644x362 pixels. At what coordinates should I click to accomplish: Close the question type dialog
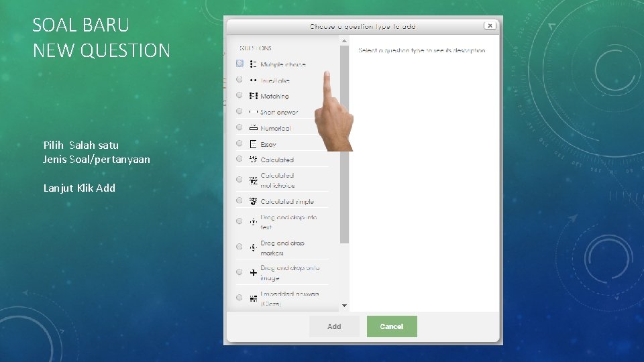(490, 25)
